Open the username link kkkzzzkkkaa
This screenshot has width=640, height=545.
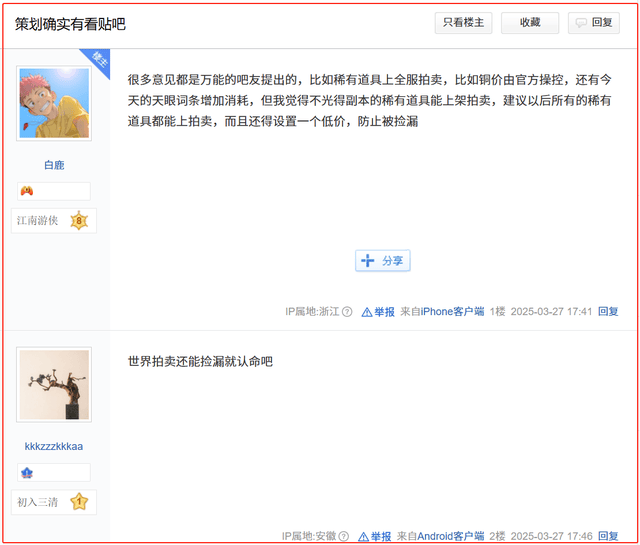(x=54, y=446)
